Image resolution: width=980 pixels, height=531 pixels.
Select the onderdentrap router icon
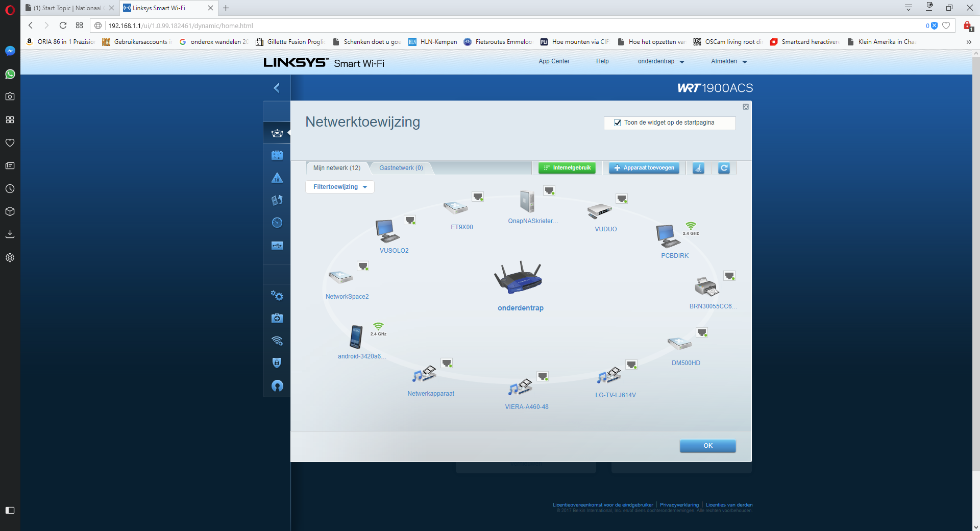click(x=518, y=278)
